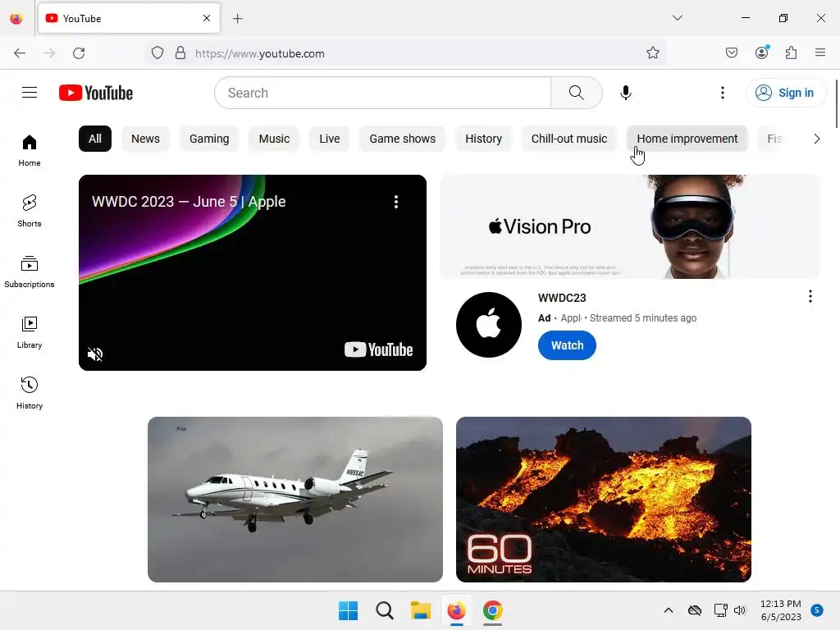This screenshot has width=840, height=630.
Task: Switch to Chrome in taskbar
Action: pos(493,610)
